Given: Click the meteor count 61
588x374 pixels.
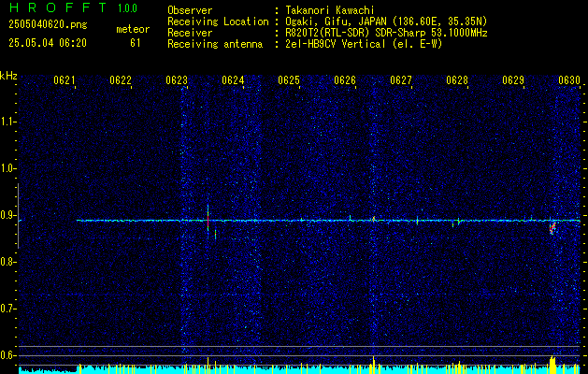Looking at the screenshot, I should point(136,43).
